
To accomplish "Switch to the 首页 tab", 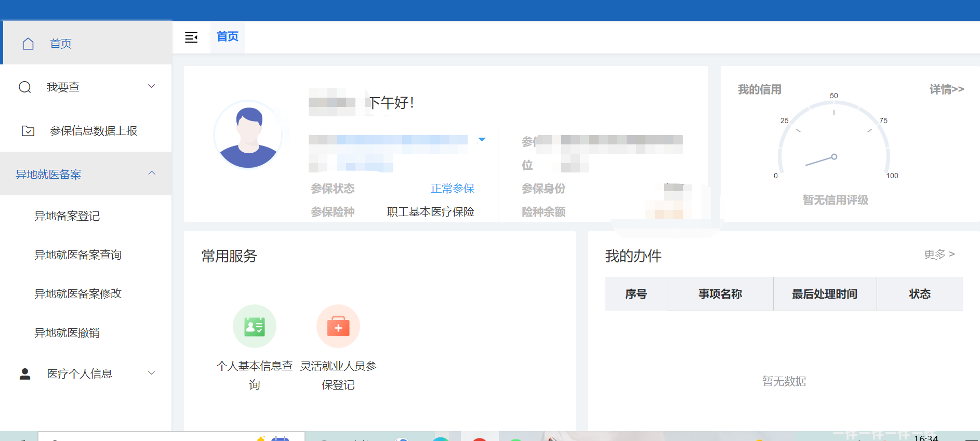I will click(228, 37).
